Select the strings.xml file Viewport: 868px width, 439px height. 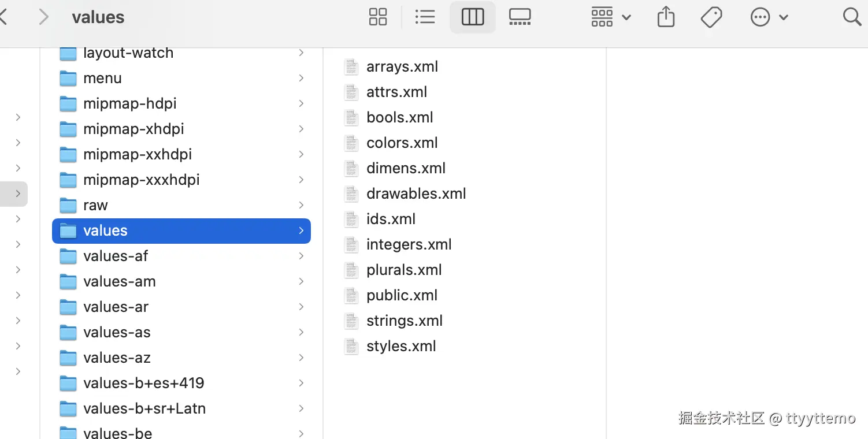point(404,321)
